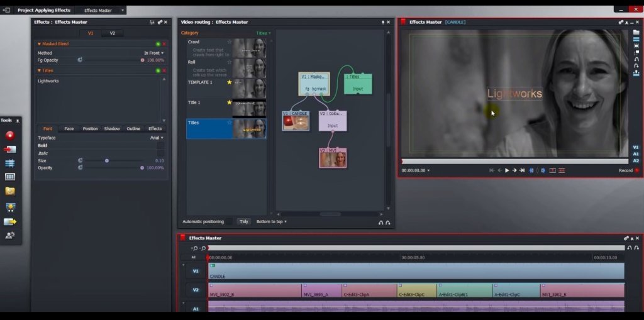Toggle favorite star for TEMPLATE 1
Image resolution: width=644 pixels, height=320 pixels.
click(230, 82)
